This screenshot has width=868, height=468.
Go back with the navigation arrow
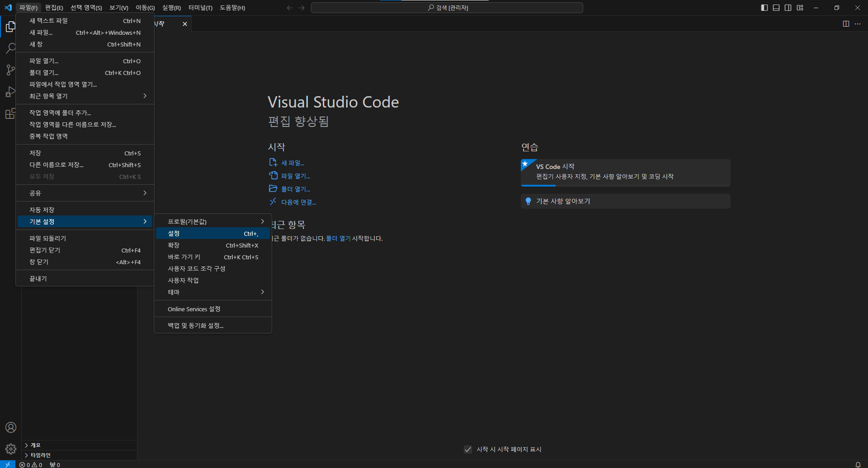(x=290, y=8)
